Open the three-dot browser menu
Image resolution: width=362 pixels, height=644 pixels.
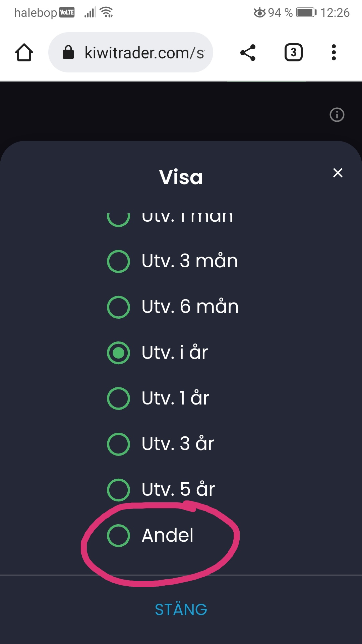pyautogui.click(x=334, y=53)
